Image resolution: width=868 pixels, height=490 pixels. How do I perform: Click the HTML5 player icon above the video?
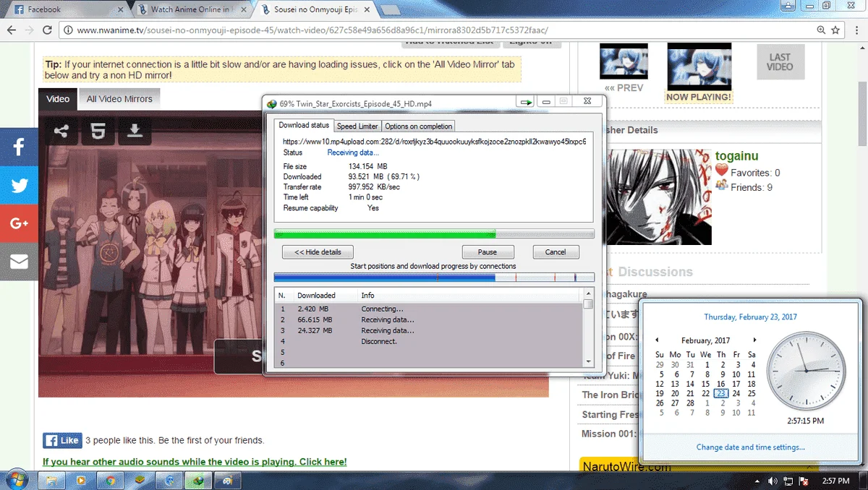click(98, 131)
